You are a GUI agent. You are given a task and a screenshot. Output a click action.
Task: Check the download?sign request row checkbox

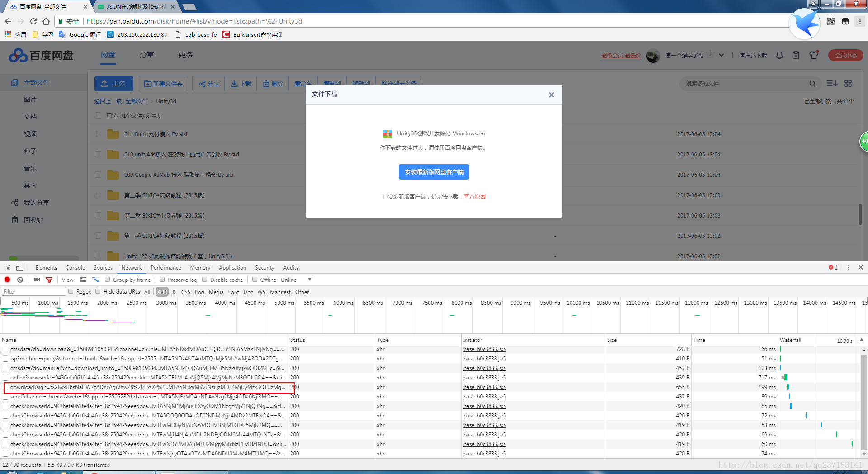[x=6, y=387]
